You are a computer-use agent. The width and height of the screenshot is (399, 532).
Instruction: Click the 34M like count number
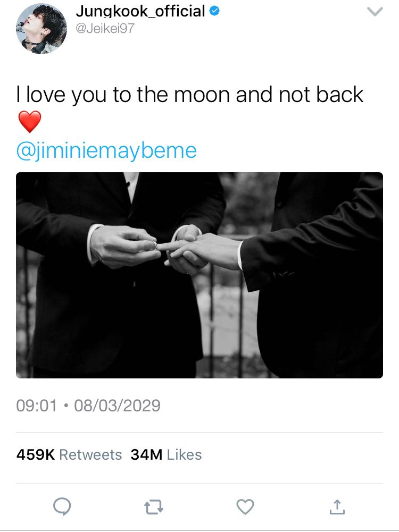click(x=146, y=454)
